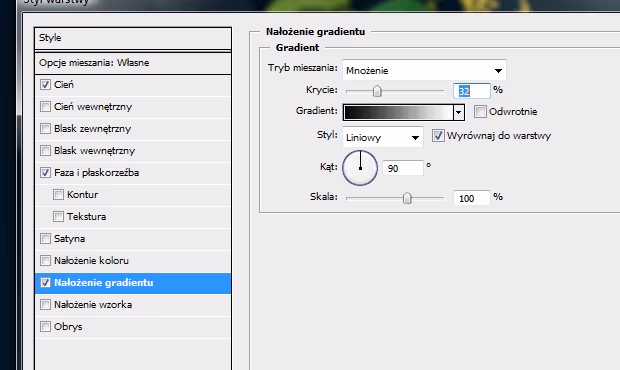Enable the Kontur checkbox
The image size is (620, 370).
[x=58, y=194]
